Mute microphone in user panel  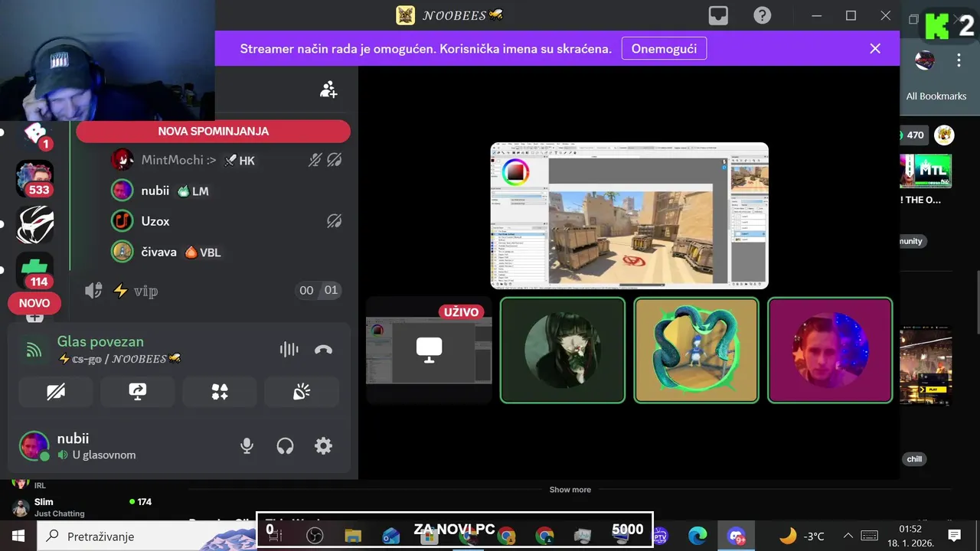click(247, 446)
